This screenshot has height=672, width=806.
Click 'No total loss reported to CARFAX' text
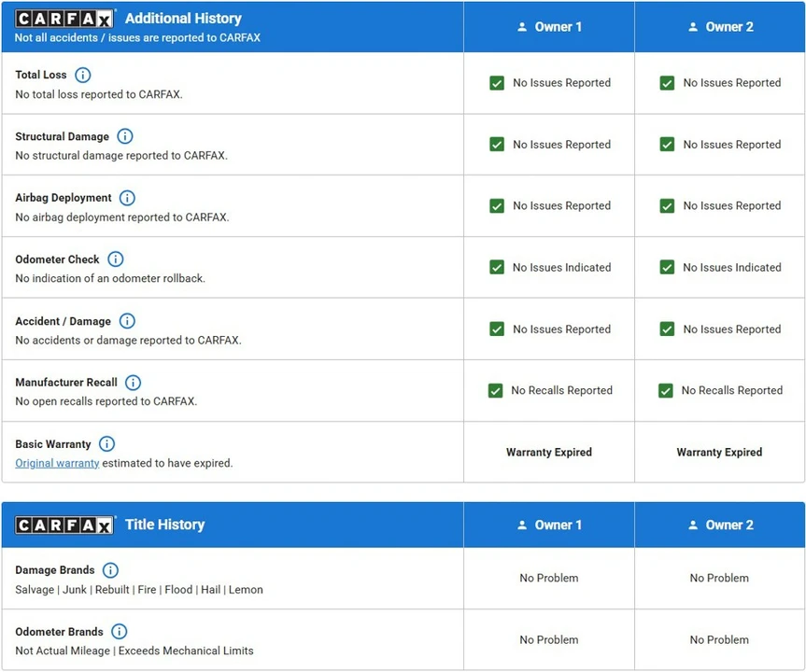coord(99,94)
